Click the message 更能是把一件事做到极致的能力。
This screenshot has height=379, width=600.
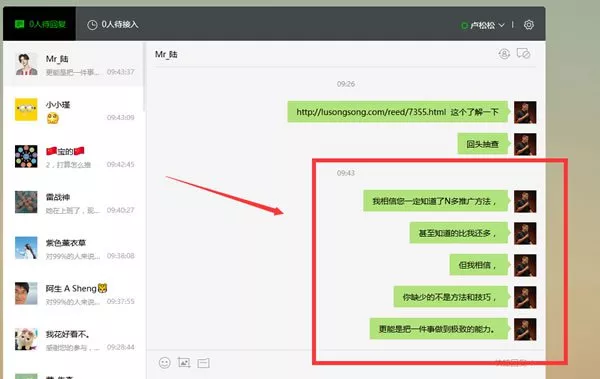coord(439,329)
